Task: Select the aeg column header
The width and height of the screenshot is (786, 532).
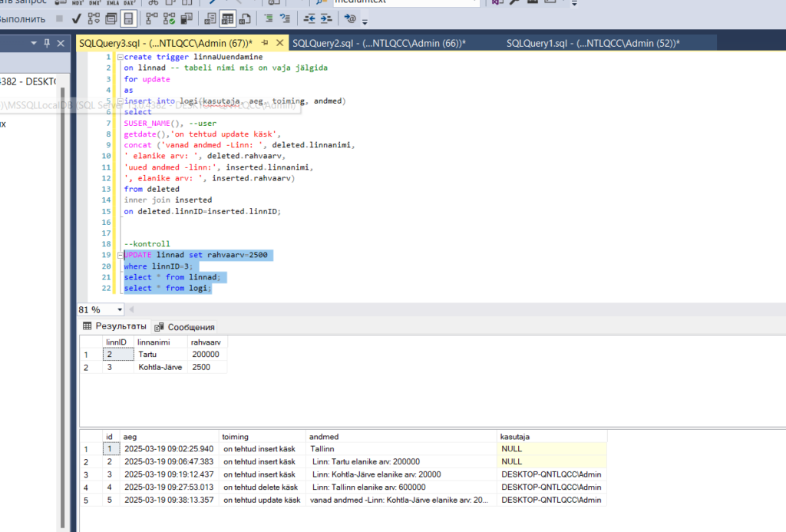Action: click(x=170, y=437)
